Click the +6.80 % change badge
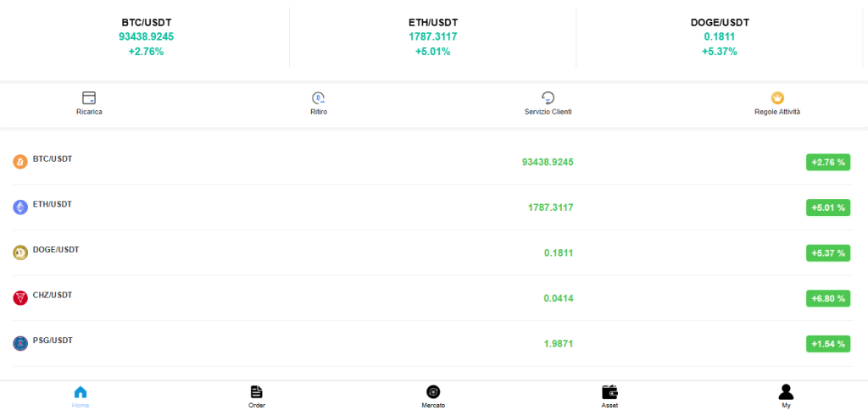This screenshot has height=410, width=868. pyautogui.click(x=828, y=299)
